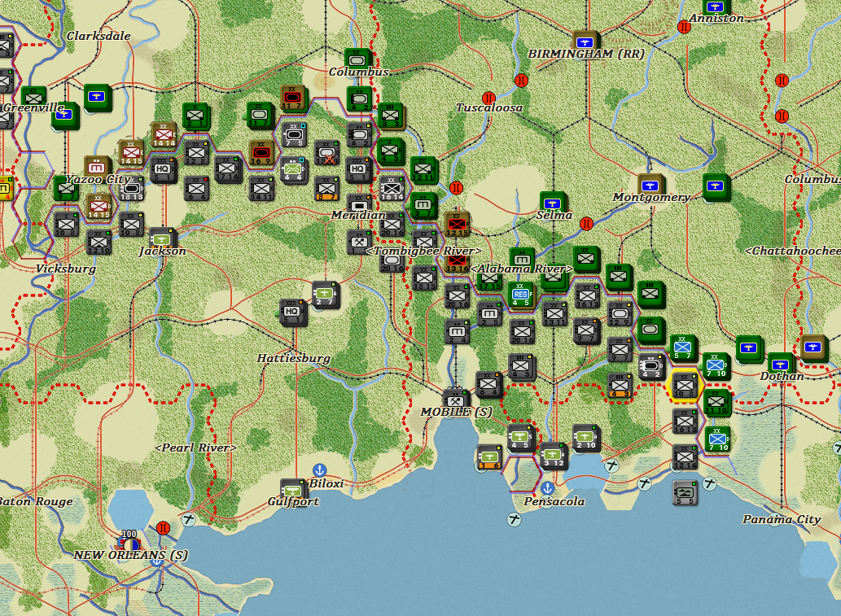Select the enemy air unit at Selma
This screenshot has height=616, width=841.
pyautogui.click(x=553, y=205)
